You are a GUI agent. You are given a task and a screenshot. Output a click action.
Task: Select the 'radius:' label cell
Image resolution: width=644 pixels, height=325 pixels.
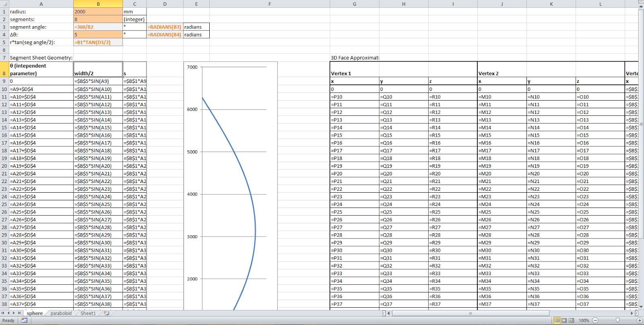coord(41,12)
